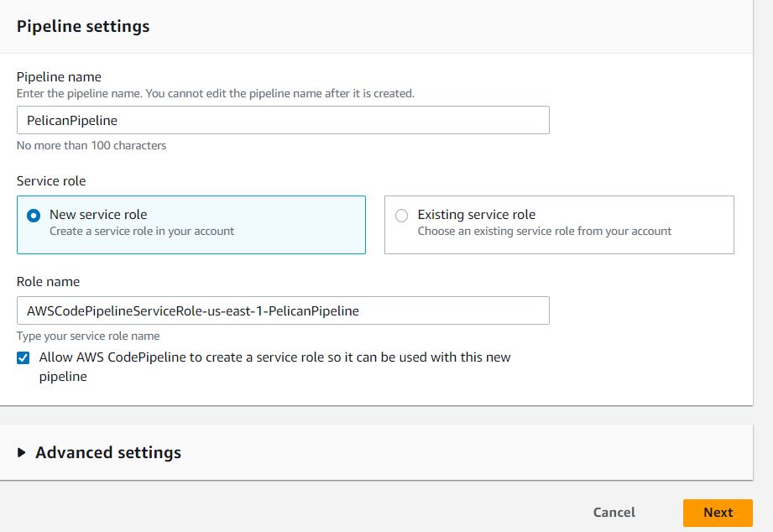Click the Role name text field
Viewport: 773px width, 532px height.
[x=282, y=310]
